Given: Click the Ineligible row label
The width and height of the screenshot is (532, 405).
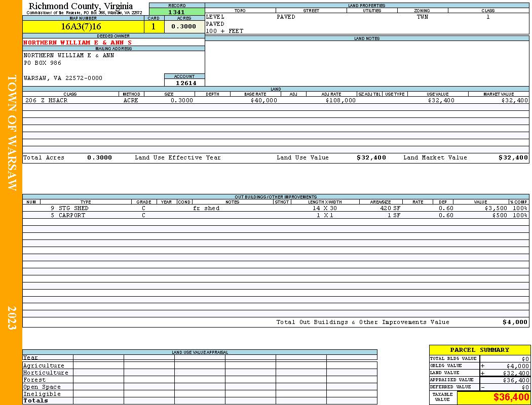Looking at the screenshot, I should point(42,394).
